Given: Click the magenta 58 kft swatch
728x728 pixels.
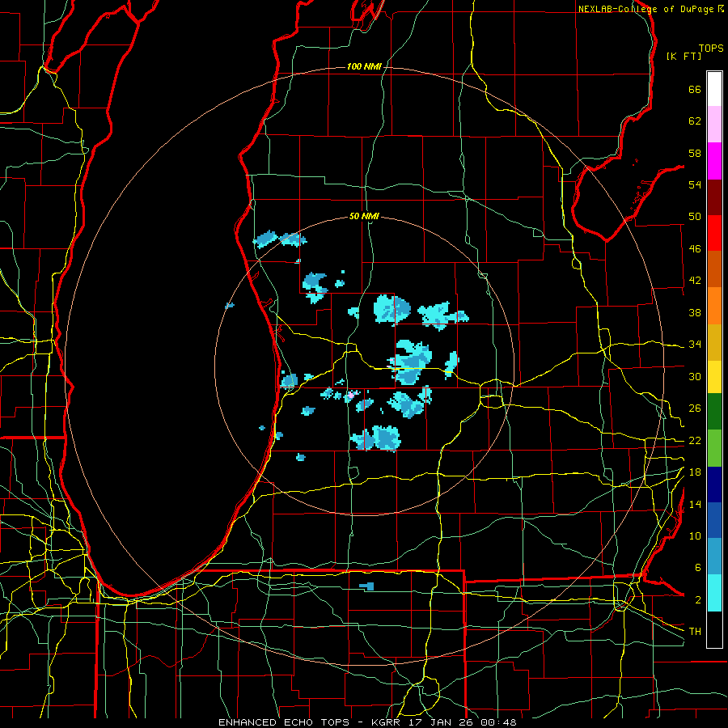Looking at the screenshot, I should click(x=714, y=160).
